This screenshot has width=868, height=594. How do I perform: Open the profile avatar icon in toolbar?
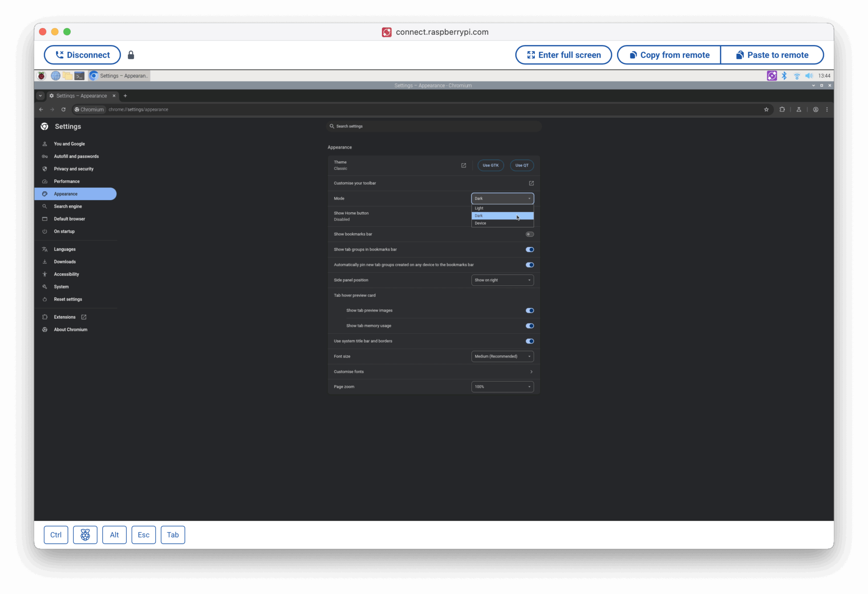pyautogui.click(x=815, y=109)
